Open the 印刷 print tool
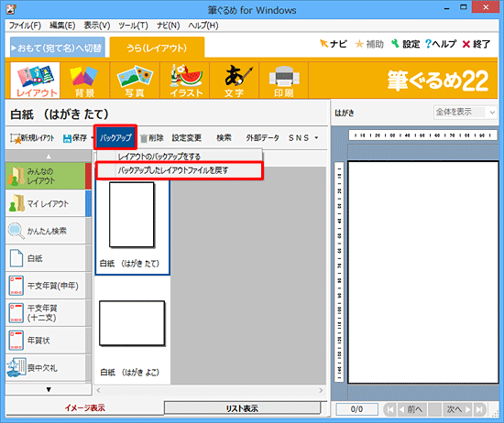 [x=283, y=81]
